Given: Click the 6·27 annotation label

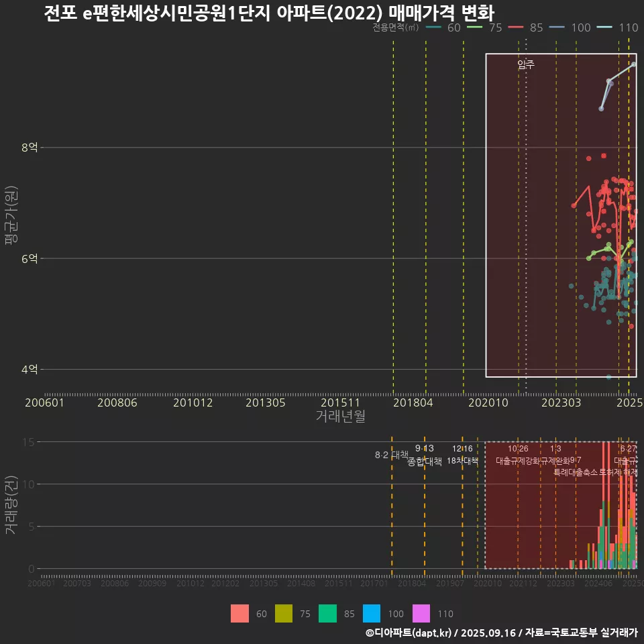Looking at the screenshot, I should pos(629,449).
